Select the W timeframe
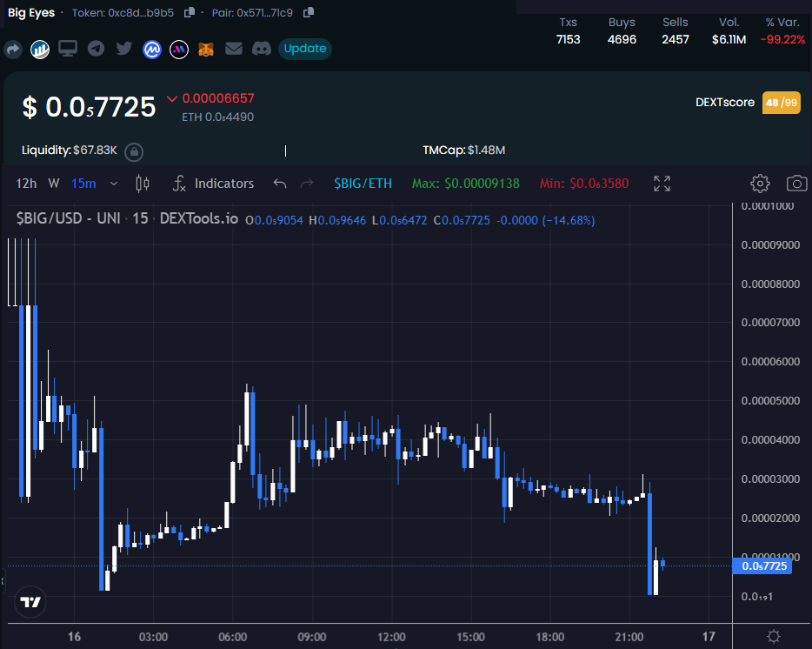Screen dimensions: 812x649 54,184
